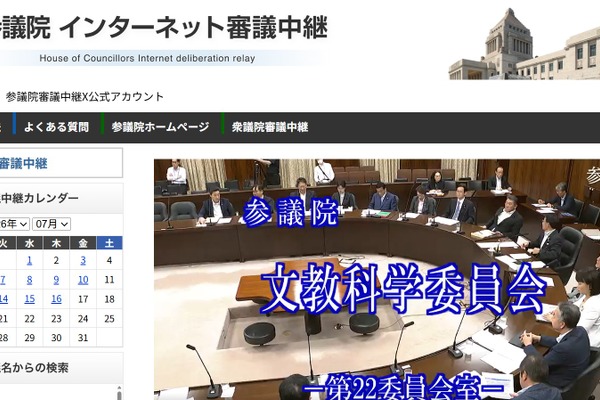Screen dimensions: 600x400
Task: Click calendar date 4
Action: click(x=109, y=261)
